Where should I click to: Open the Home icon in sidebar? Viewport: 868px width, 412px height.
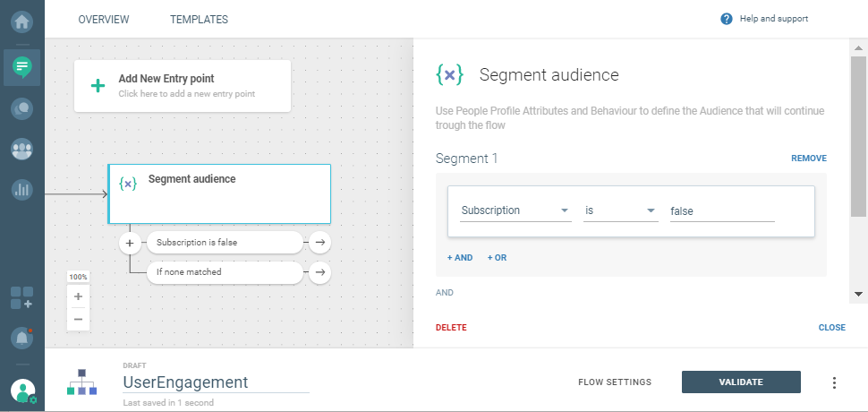tap(21, 18)
